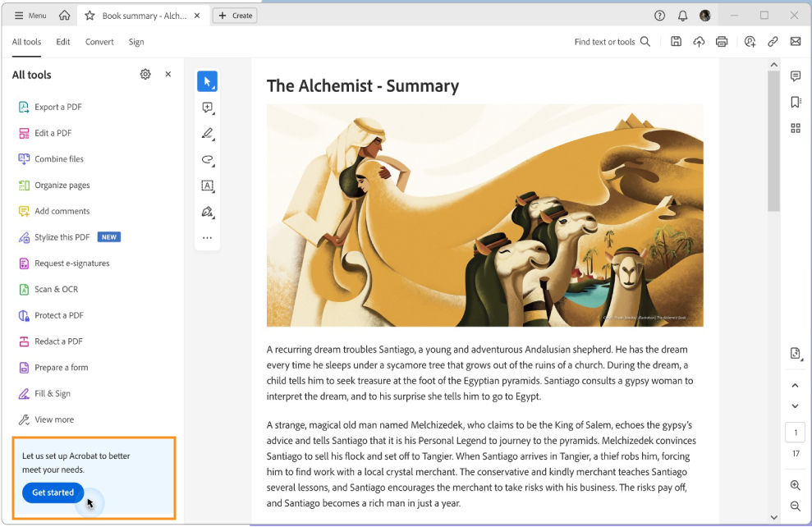Screen dimensions: 812x527
Task: Open Redact a PDF tool
Action: 50,341
